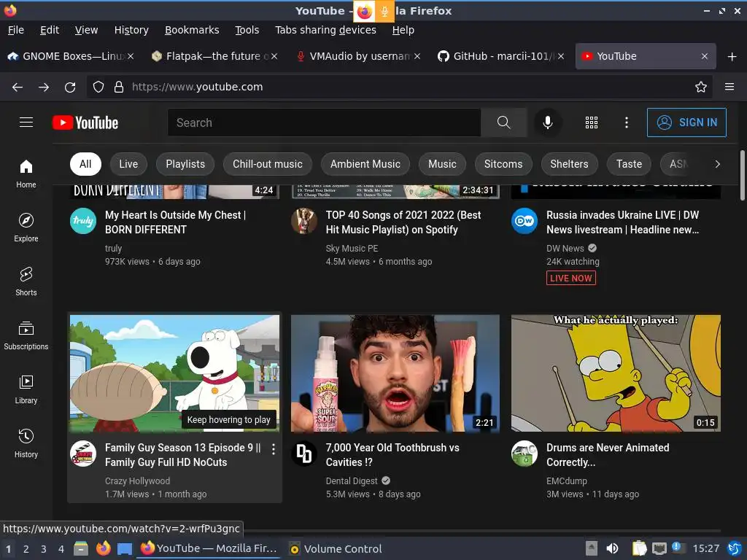Image resolution: width=747 pixels, height=560 pixels.
Task: Reload the current page
Action: coord(70,87)
